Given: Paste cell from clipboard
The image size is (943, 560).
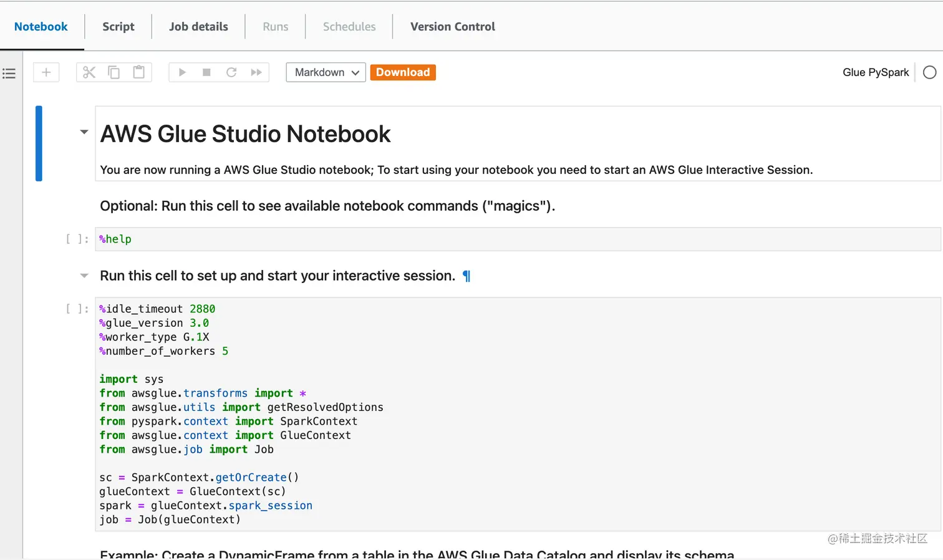Looking at the screenshot, I should [139, 72].
